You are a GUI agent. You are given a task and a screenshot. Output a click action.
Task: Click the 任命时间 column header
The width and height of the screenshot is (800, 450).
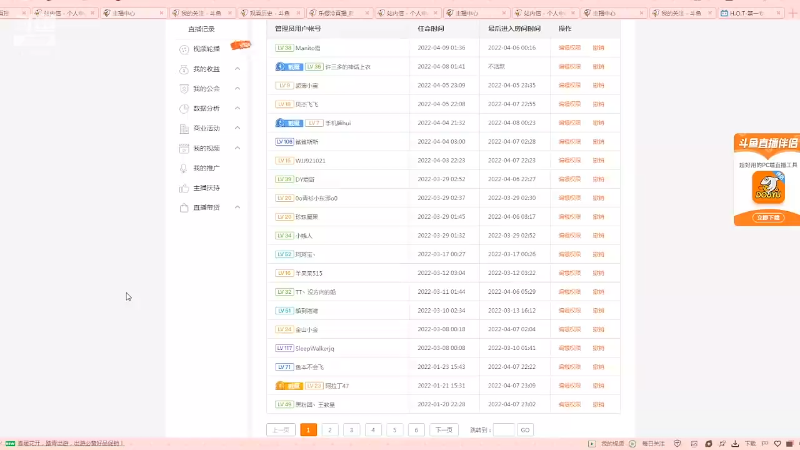click(x=431, y=29)
